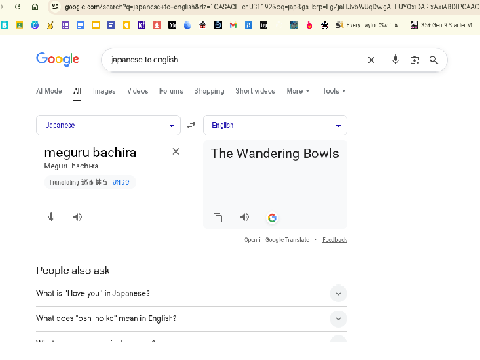Open the English target language dropdown
The width and height of the screenshot is (480, 360).
275,125
